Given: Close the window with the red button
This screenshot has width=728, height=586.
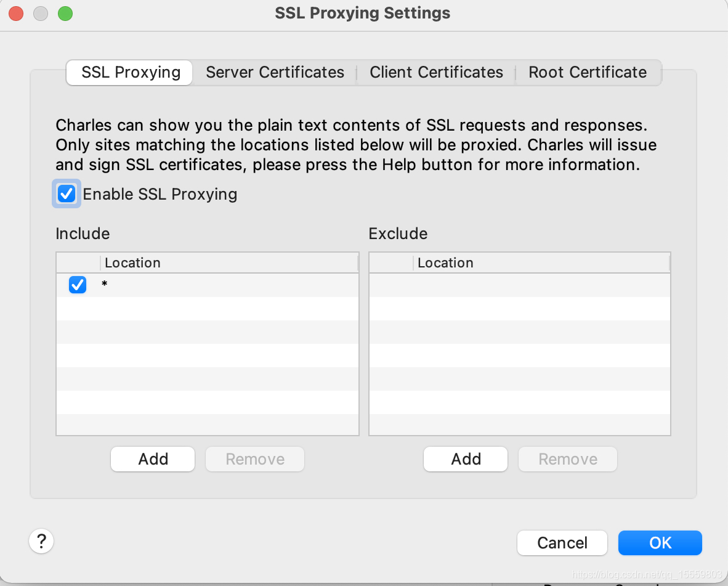Looking at the screenshot, I should [x=16, y=13].
